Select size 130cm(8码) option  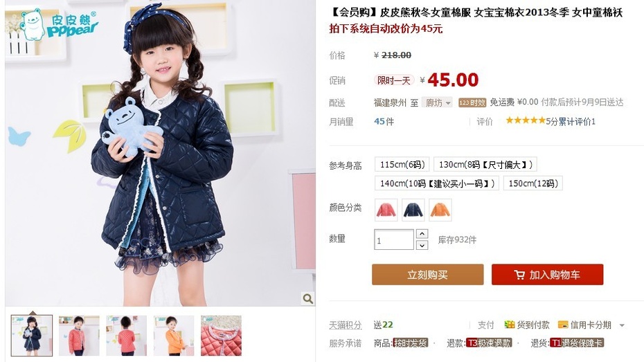[485, 165]
